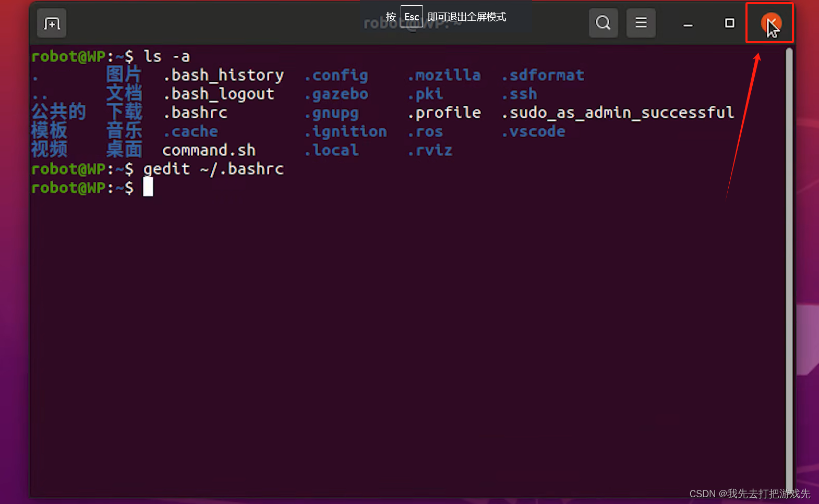Click the command.sh file name
The height and width of the screenshot is (504, 819).
tap(209, 151)
